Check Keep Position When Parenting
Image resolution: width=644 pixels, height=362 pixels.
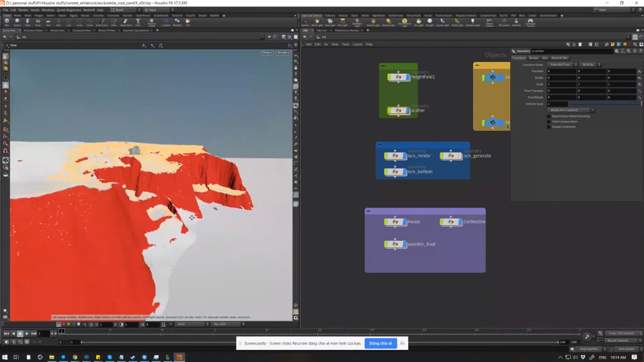[x=549, y=116]
